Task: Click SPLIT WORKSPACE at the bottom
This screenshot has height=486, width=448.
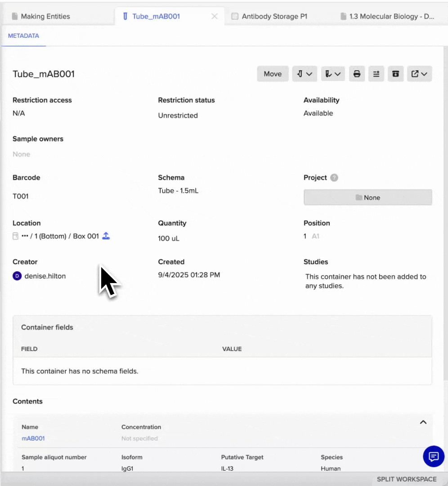Action: tap(406, 479)
